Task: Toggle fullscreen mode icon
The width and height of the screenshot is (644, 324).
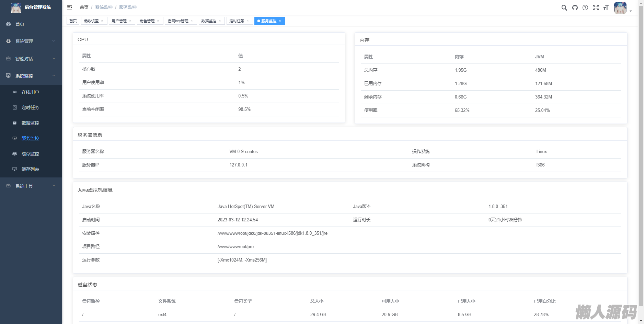Action: (596, 8)
